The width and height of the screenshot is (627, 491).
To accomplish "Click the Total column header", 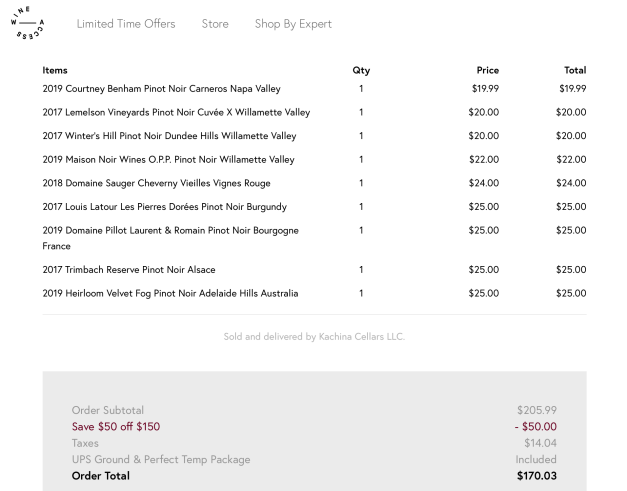I will (575, 70).
